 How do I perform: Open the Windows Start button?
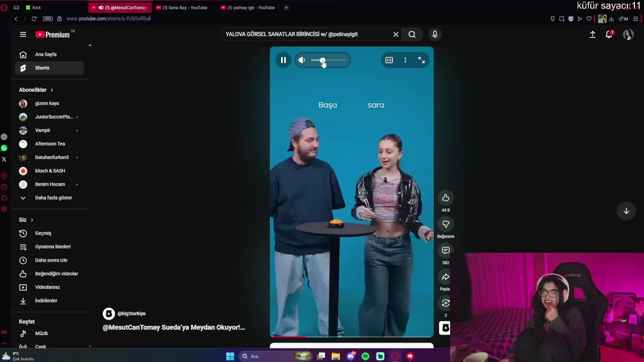[230, 356]
